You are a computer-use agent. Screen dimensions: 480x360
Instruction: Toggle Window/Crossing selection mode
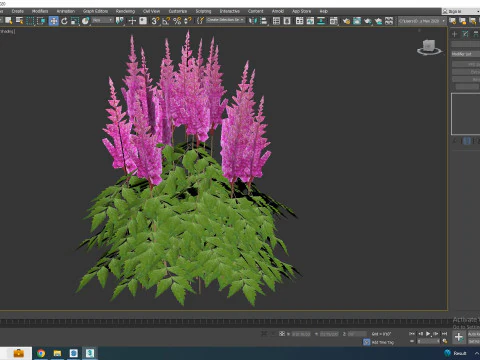(x=41, y=21)
